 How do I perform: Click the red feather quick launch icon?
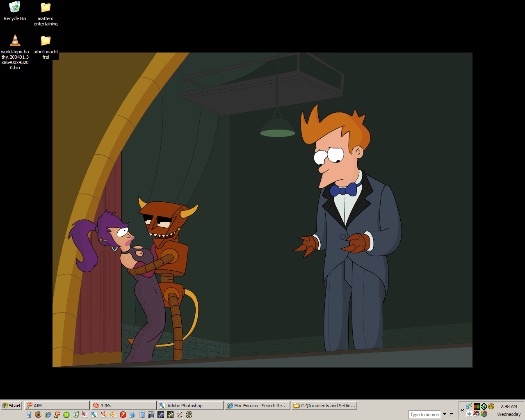pos(85,415)
